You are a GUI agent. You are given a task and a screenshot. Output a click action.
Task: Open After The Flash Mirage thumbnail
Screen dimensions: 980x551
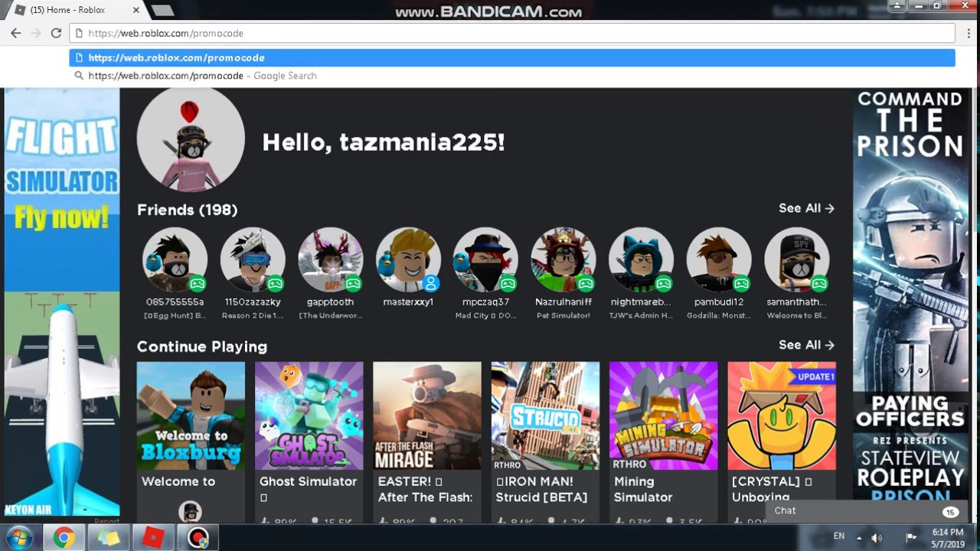point(427,416)
